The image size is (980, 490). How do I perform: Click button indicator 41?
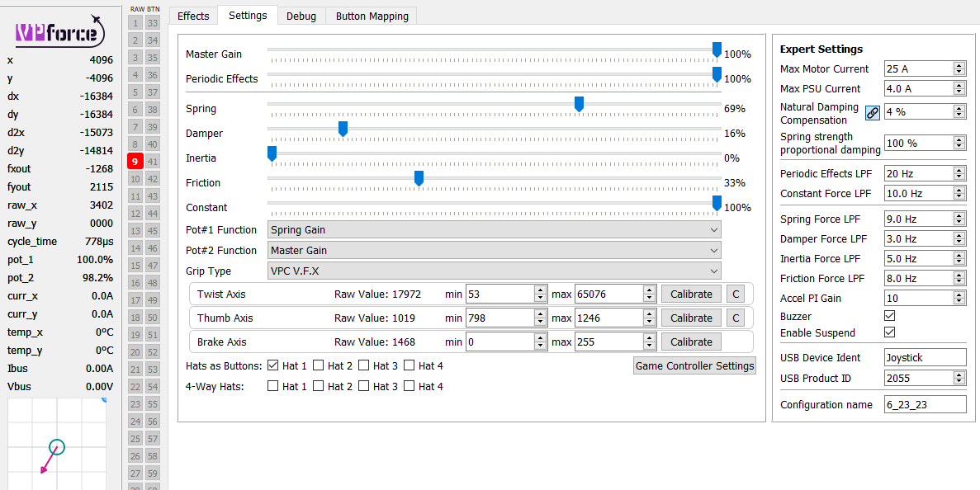[153, 162]
